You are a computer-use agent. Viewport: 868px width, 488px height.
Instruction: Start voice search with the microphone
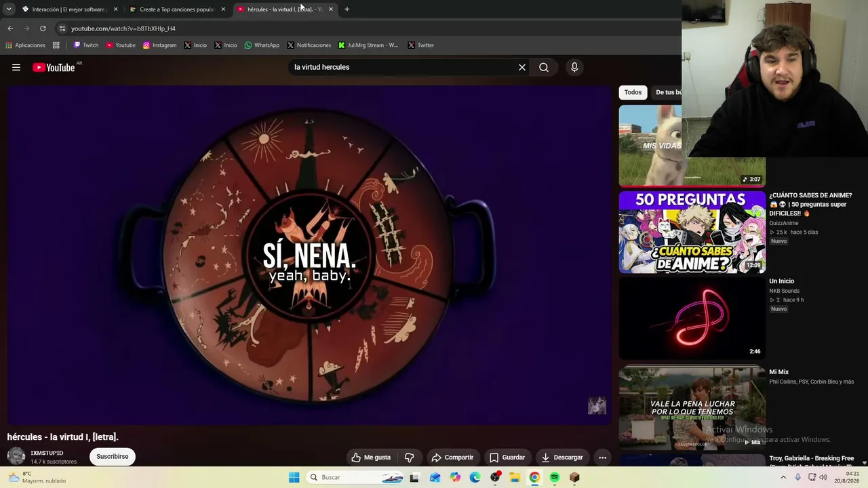pos(574,67)
